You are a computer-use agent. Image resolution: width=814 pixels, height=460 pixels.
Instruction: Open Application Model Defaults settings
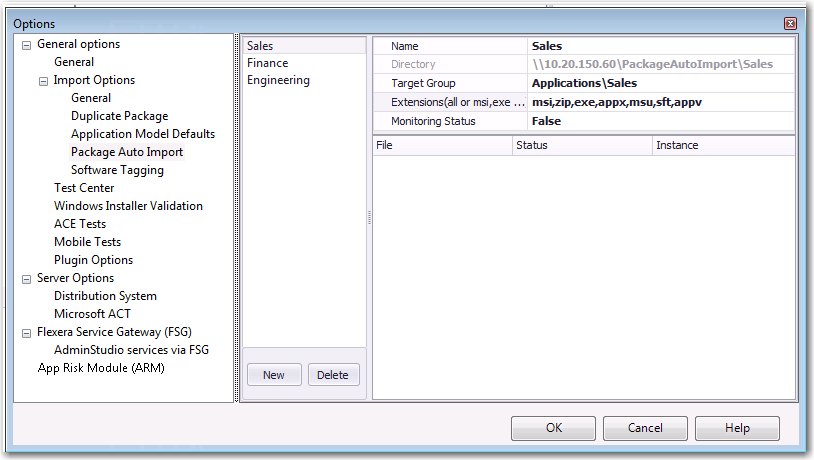[142, 134]
